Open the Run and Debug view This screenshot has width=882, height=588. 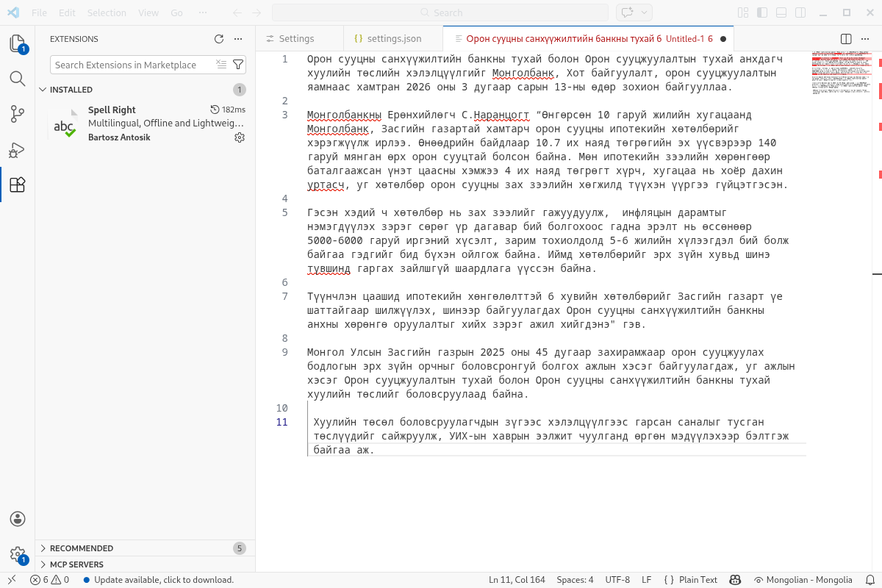[18, 150]
